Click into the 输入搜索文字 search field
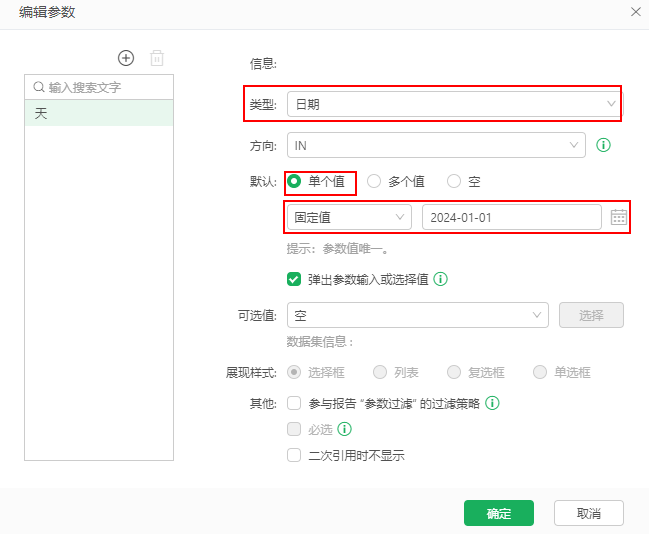 tap(105, 87)
